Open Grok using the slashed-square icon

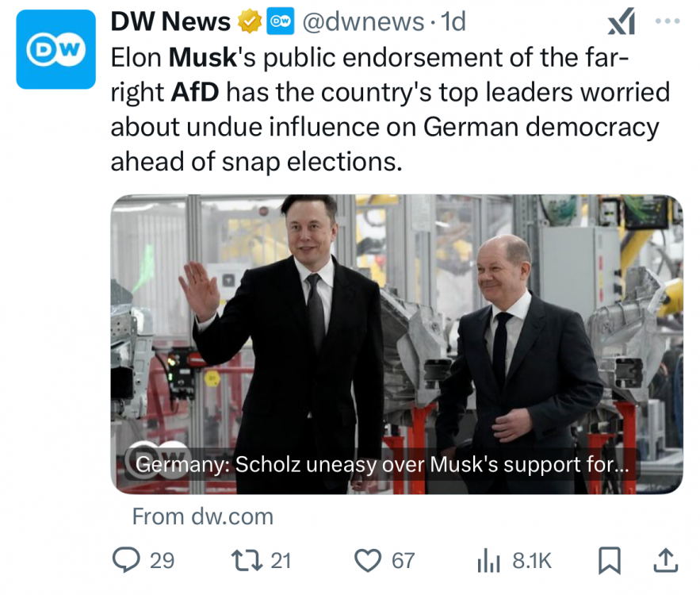tap(621, 23)
